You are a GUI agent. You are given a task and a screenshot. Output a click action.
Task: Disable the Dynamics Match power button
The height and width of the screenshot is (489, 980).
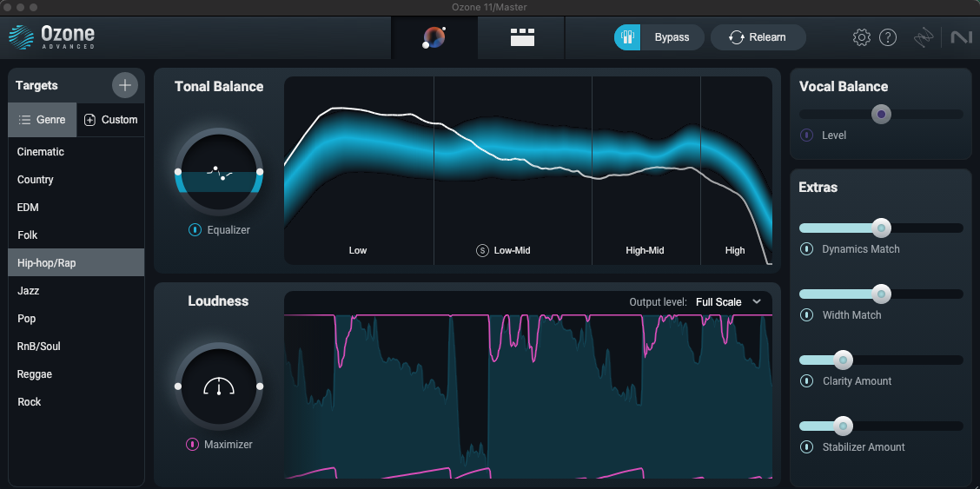tap(807, 249)
